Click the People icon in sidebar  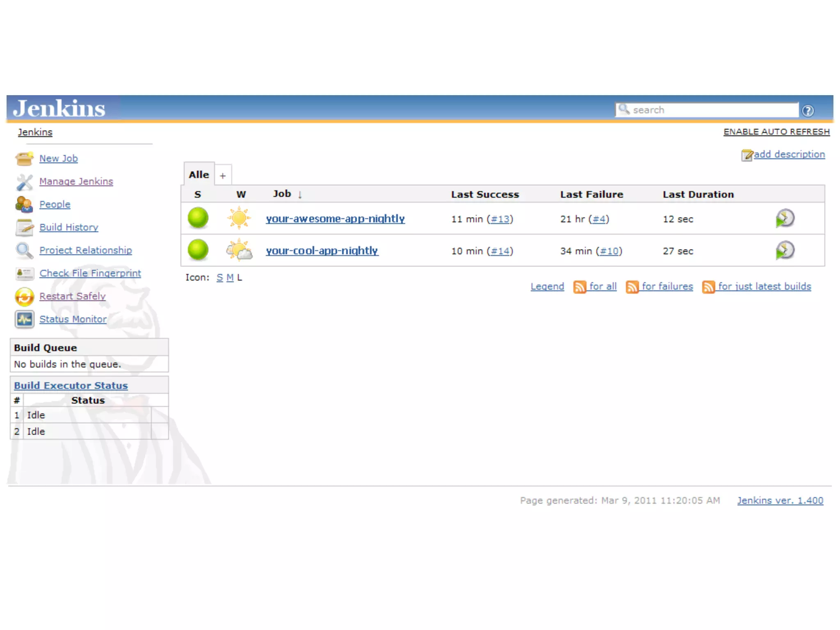point(24,204)
